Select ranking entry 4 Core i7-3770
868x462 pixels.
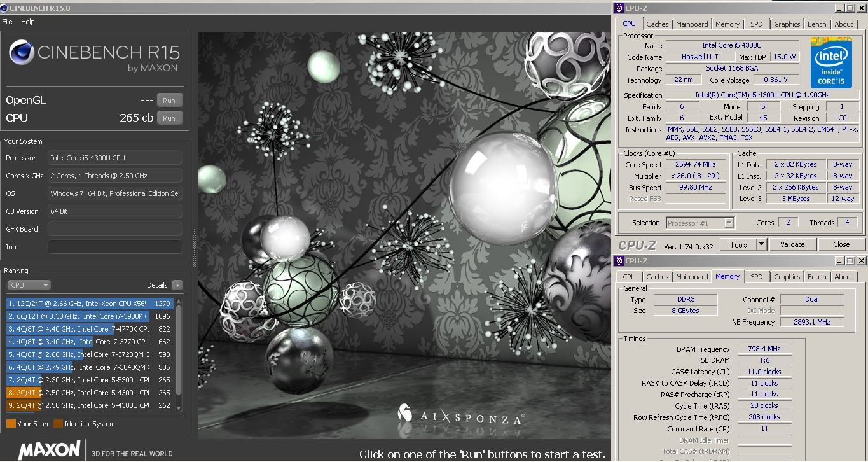coord(90,342)
